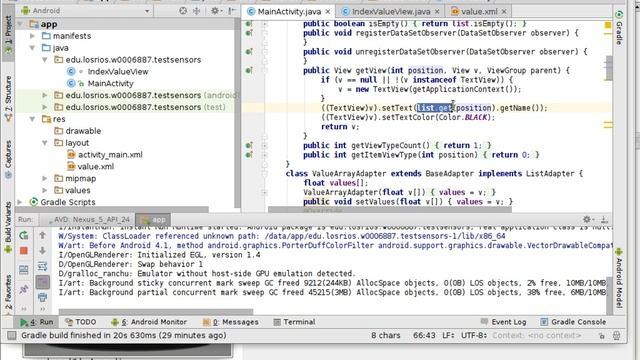The height and width of the screenshot is (360, 640).
Task: Select MainActivity in the project tree
Action: click(x=110, y=83)
